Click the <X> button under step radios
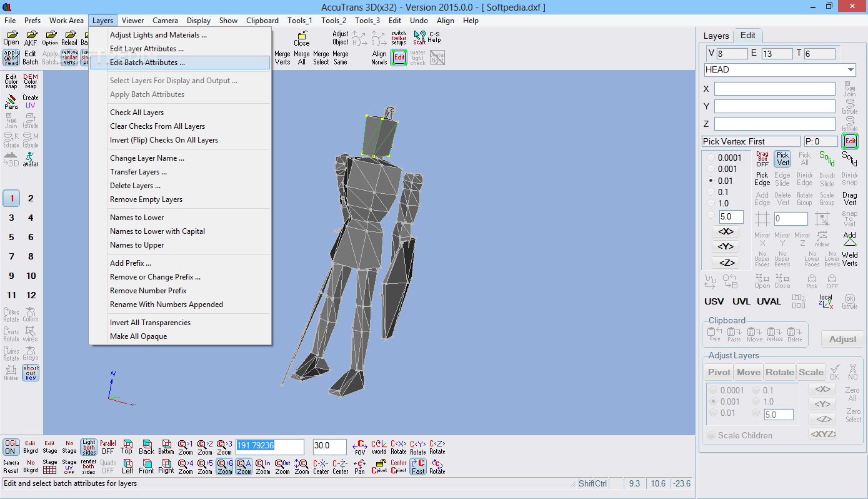This screenshot has width=868, height=499. [726, 231]
